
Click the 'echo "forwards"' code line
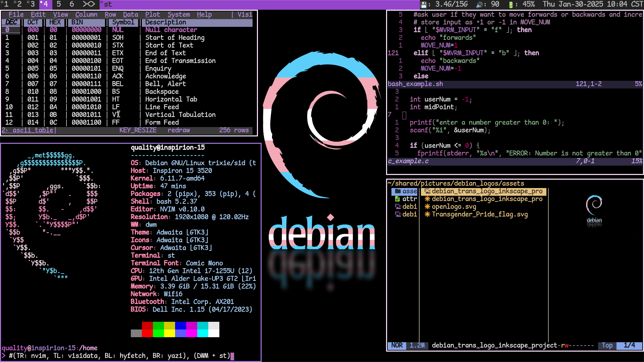click(x=448, y=38)
